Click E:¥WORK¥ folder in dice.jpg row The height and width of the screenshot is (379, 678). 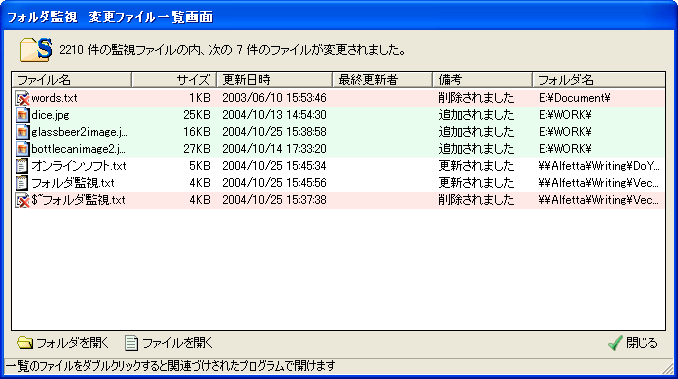click(x=565, y=115)
